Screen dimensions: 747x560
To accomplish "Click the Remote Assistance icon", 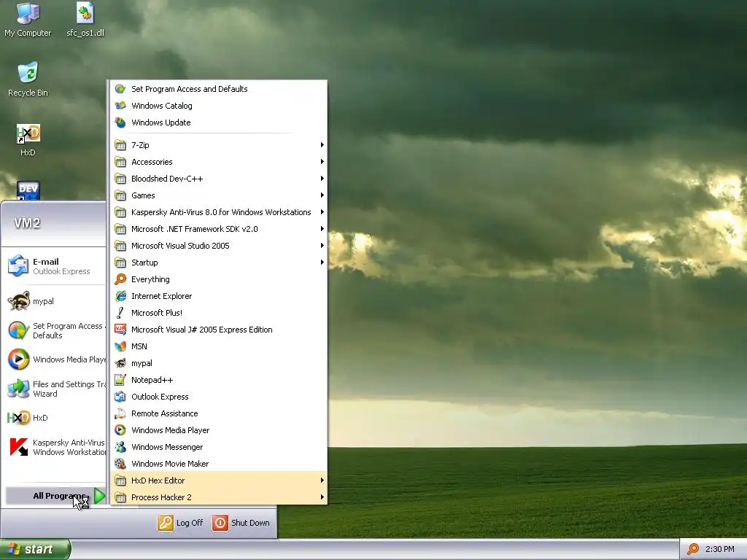I will pyautogui.click(x=120, y=413).
